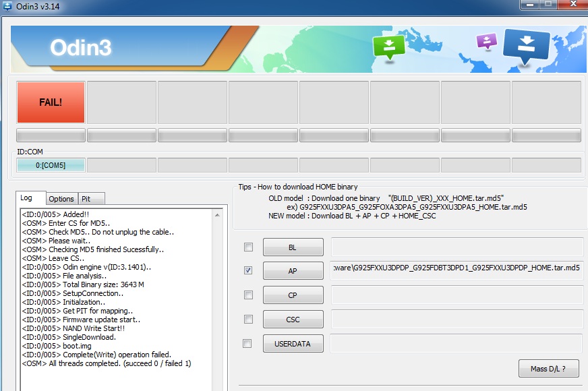Click the Odin3 app icon in title bar
Viewport: 588px width, 391px height.
click(x=7, y=6)
